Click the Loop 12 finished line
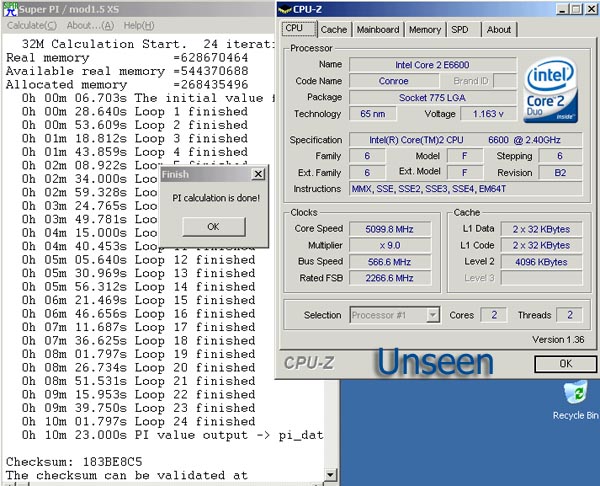Viewport: 600px width, 486px height. tap(139, 260)
